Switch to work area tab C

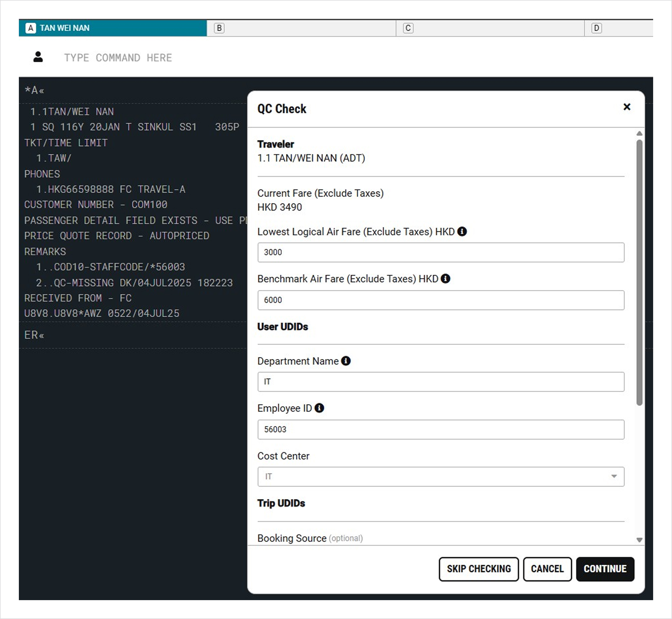click(490, 28)
